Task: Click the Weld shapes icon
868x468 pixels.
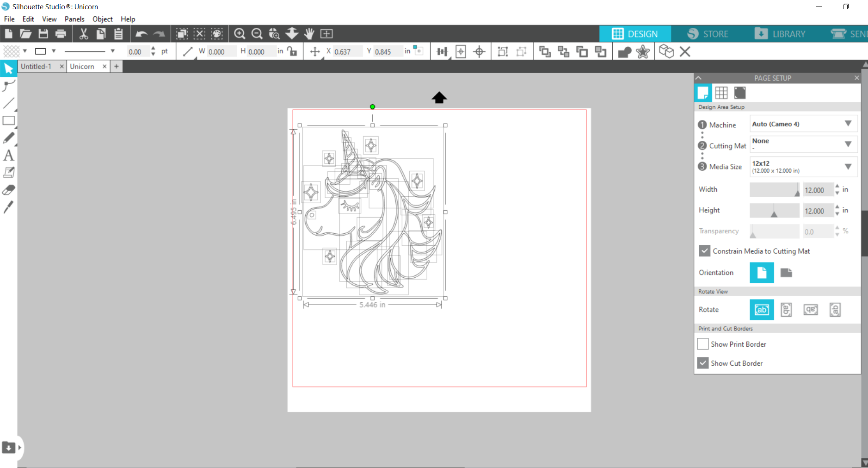Action: (x=625, y=52)
